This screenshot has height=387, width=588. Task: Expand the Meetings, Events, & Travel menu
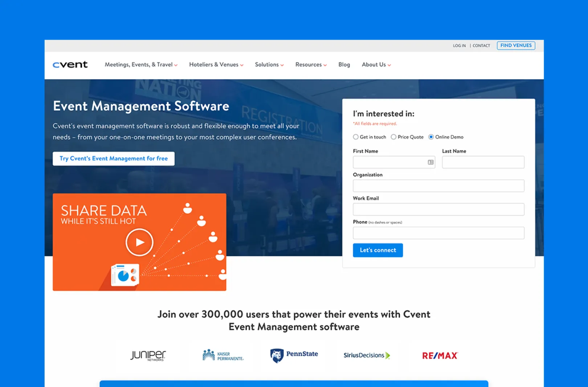(141, 65)
